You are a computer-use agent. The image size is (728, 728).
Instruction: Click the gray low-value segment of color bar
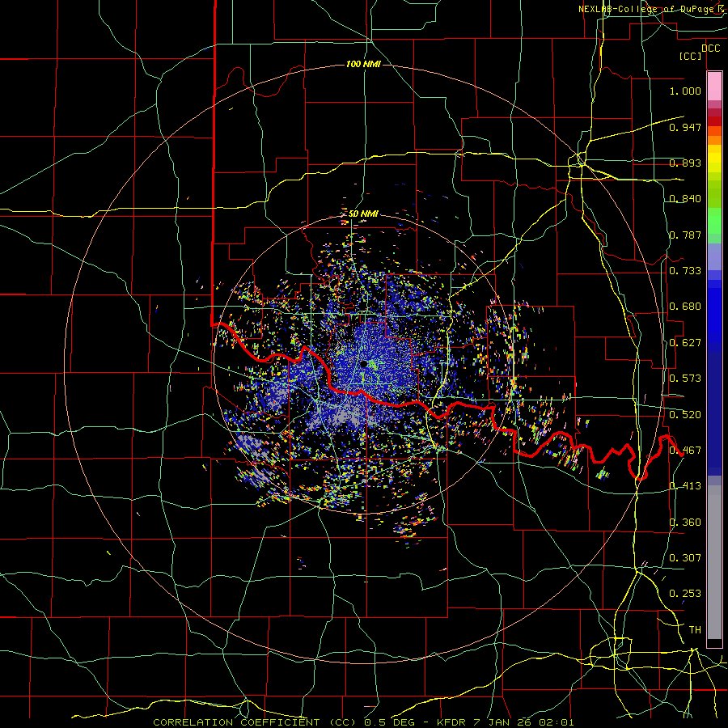[714, 562]
